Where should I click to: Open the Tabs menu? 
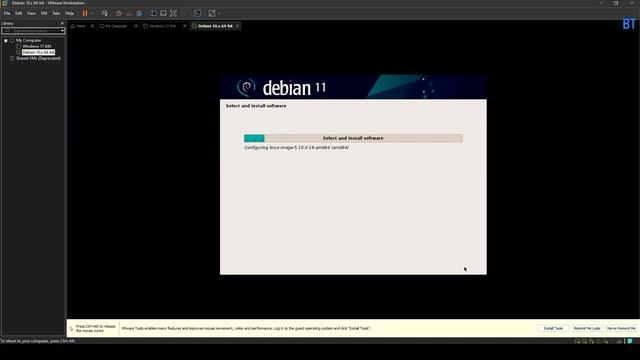(x=56, y=13)
